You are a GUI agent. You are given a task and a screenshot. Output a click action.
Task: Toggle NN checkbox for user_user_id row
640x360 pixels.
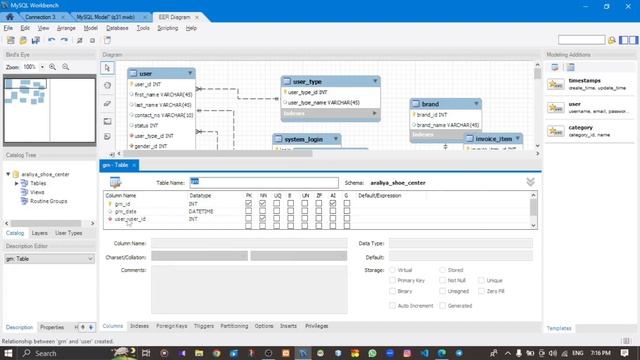tap(262, 219)
